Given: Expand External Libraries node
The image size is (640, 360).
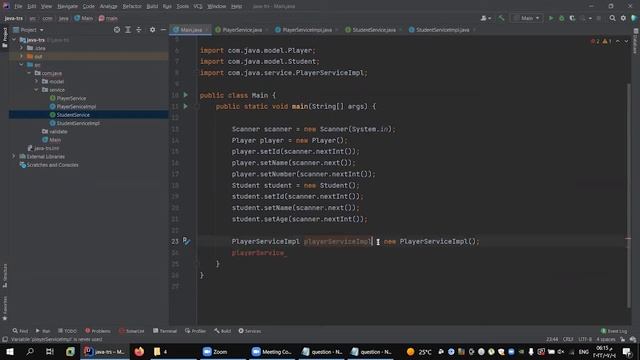Looking at the screenshot, I should coord(14,156).
